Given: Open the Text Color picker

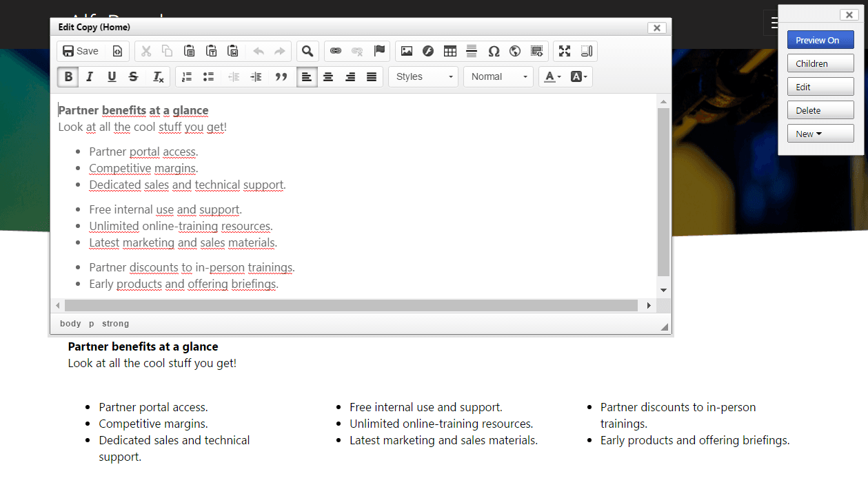Looking at the screenshot, I should [x=553, y=76].
